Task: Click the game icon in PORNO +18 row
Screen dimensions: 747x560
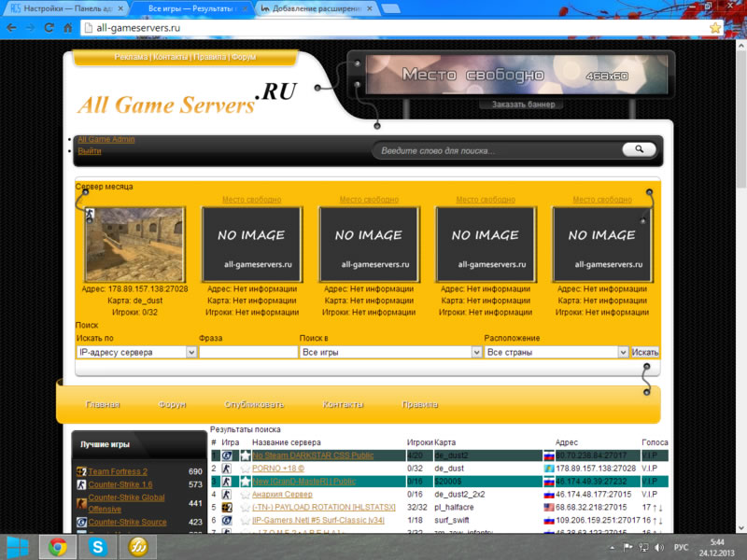Action: (227, 469)
